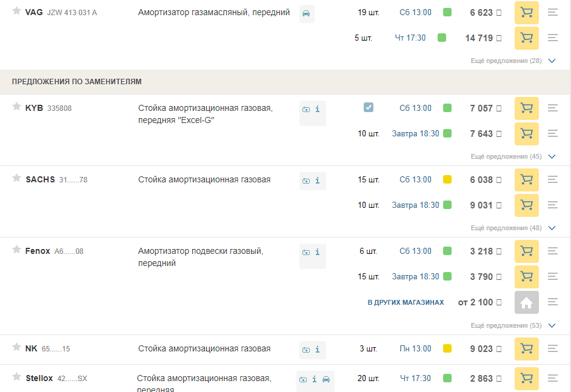The image size is (571, 392).
Task: Click the home icon next to 'от 2 100'
Action: tap(526, 302)
